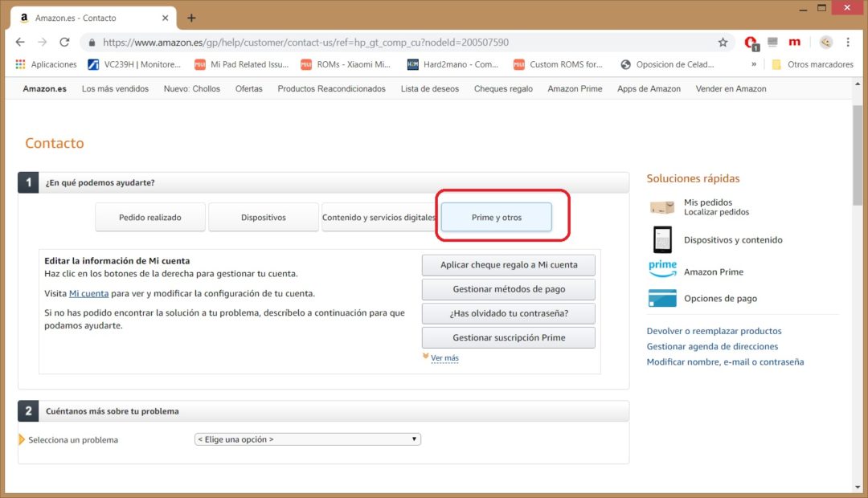Click the Opciones de pago card icon

coord(661,298)
